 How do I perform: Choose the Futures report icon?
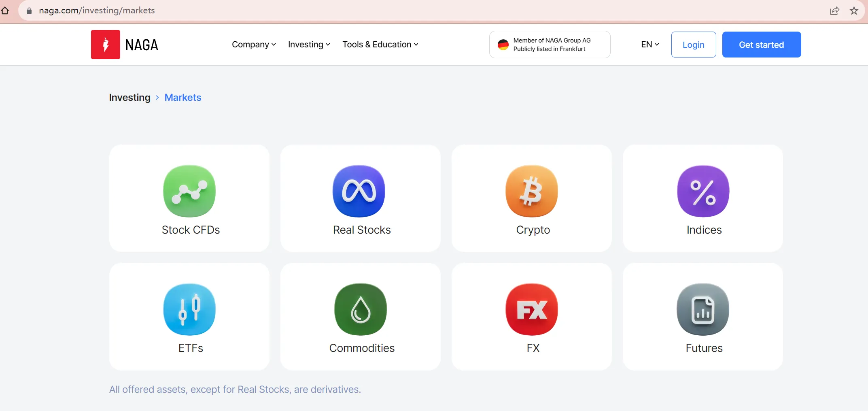point(703,309)
